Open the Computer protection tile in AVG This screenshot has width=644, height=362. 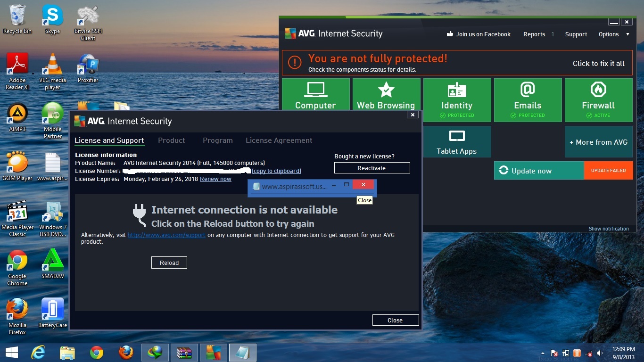pos(316,94)
